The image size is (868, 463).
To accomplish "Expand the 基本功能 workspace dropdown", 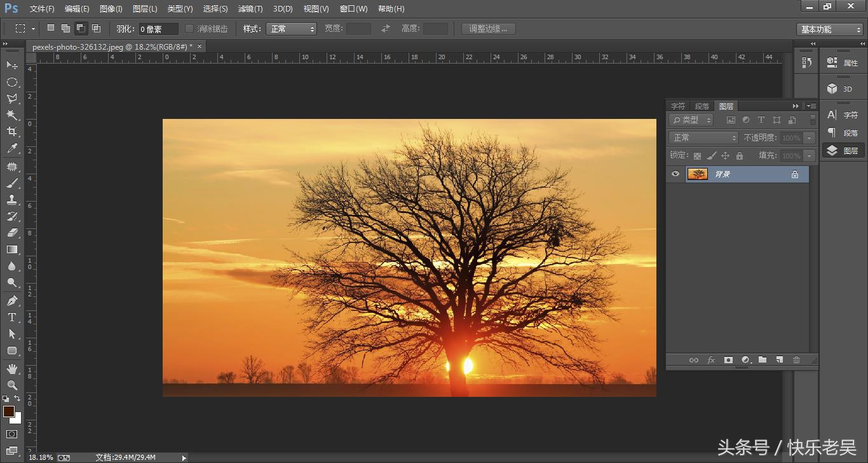I will tap(830, 29).
